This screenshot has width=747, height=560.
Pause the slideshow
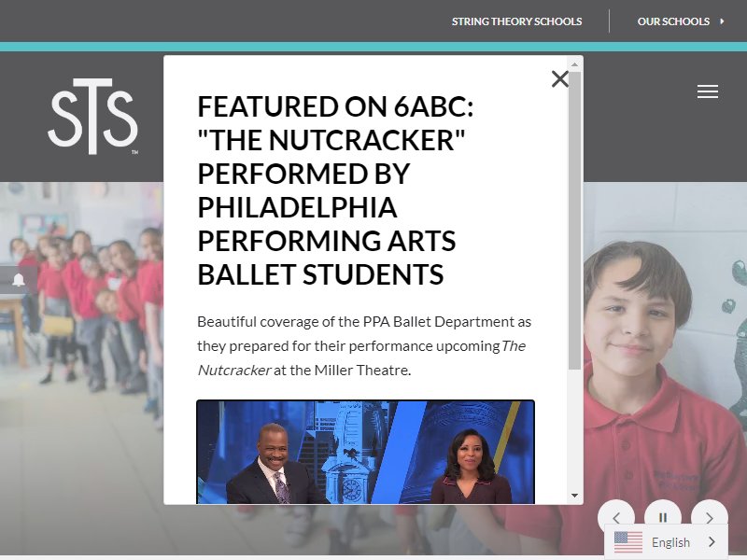[x=663, y=517]
